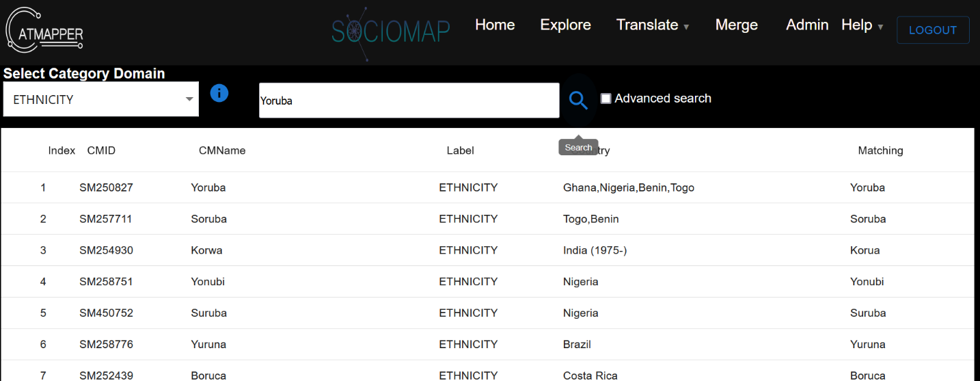Click the blue info icon
980x381 pixels.
click(219, 93)
